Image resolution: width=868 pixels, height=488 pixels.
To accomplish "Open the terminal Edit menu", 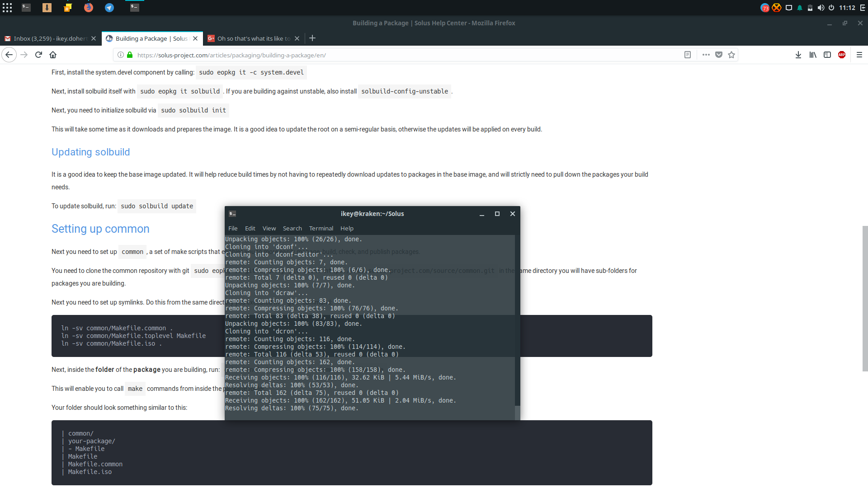I will (x=250, y=228).
